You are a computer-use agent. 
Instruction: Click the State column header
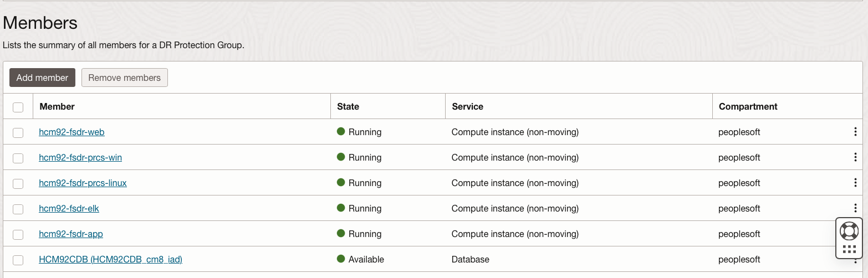[348, 106]
